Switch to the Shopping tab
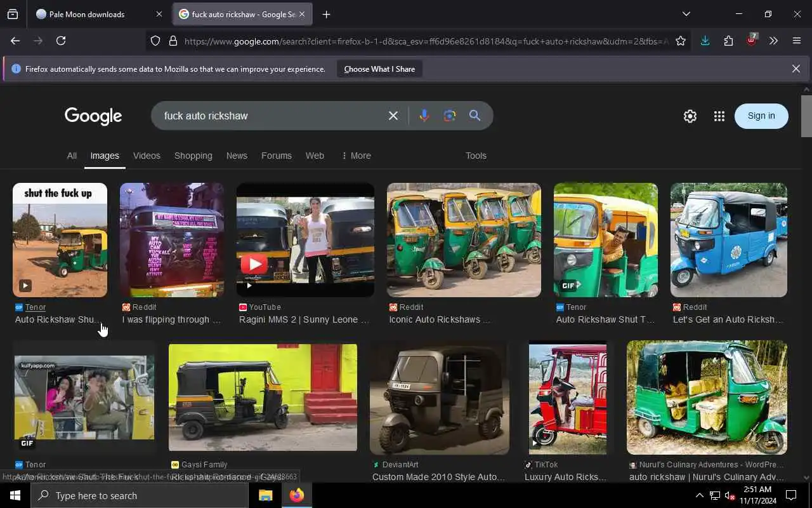The image size is (812, 508). 193,156
